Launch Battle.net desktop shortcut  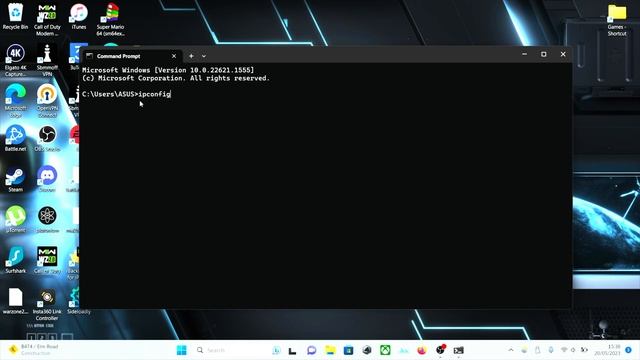(x=16, y=138)
